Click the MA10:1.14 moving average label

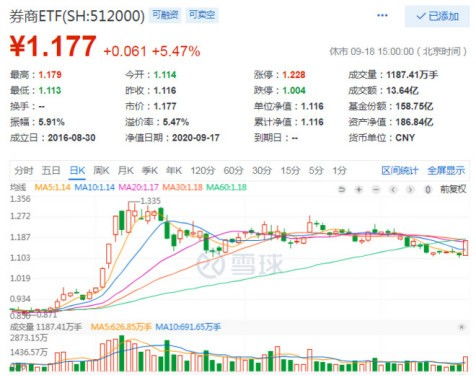[95, 187]
